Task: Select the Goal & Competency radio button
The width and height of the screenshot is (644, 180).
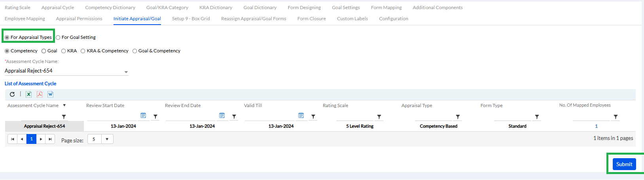Action: tap(135, 51)
